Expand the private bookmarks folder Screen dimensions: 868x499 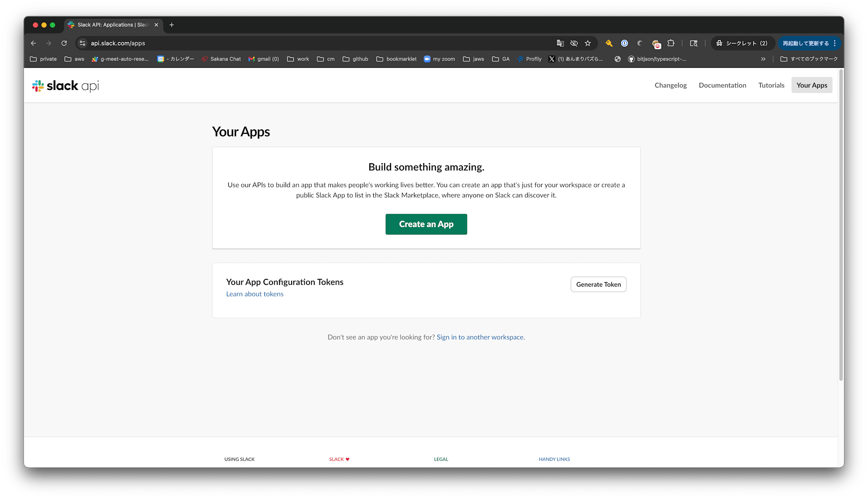tap(43, 59)
